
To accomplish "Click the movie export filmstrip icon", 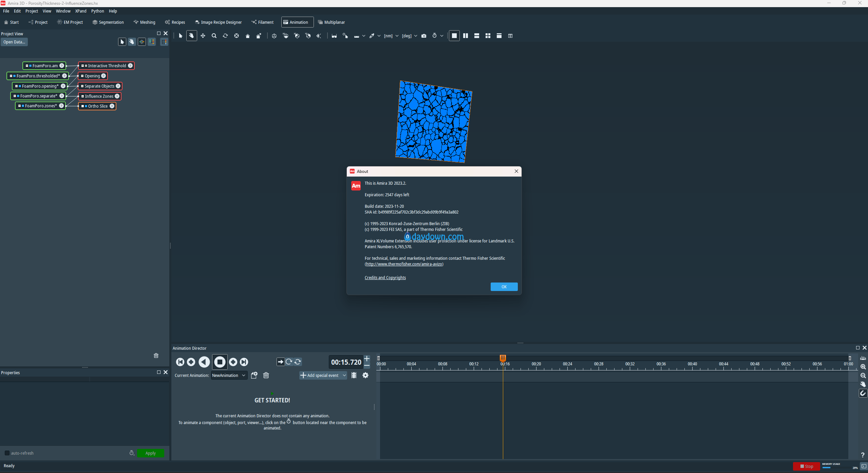I will pos(354,375).
